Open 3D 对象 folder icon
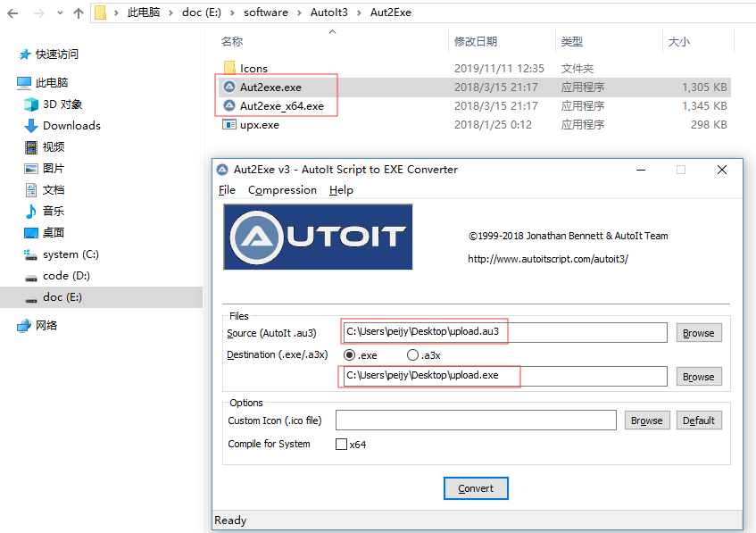The width and height of the screenshot is (756, 533). click(x=31, y=104)
